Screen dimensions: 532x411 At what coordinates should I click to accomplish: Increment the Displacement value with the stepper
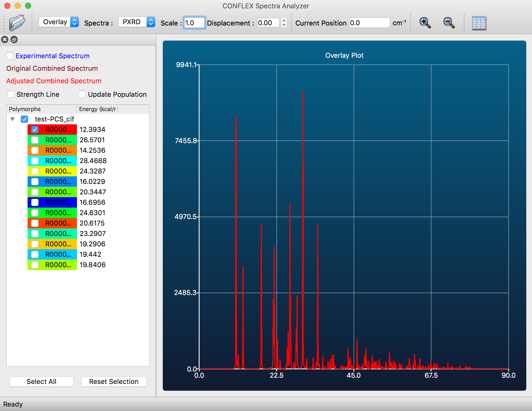click(x=284, y=21)
